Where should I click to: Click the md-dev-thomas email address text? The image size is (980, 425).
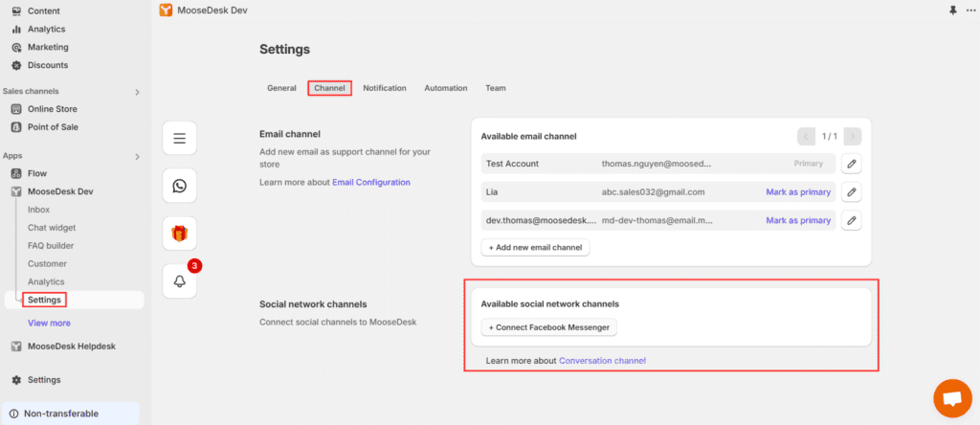[657, 220]
